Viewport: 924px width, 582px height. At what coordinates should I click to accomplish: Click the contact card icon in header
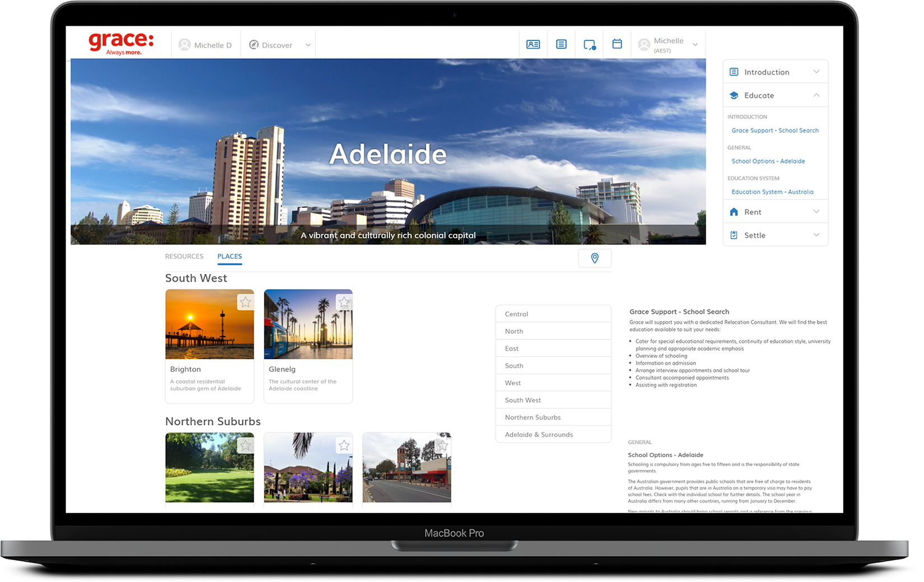coord(533,44)
